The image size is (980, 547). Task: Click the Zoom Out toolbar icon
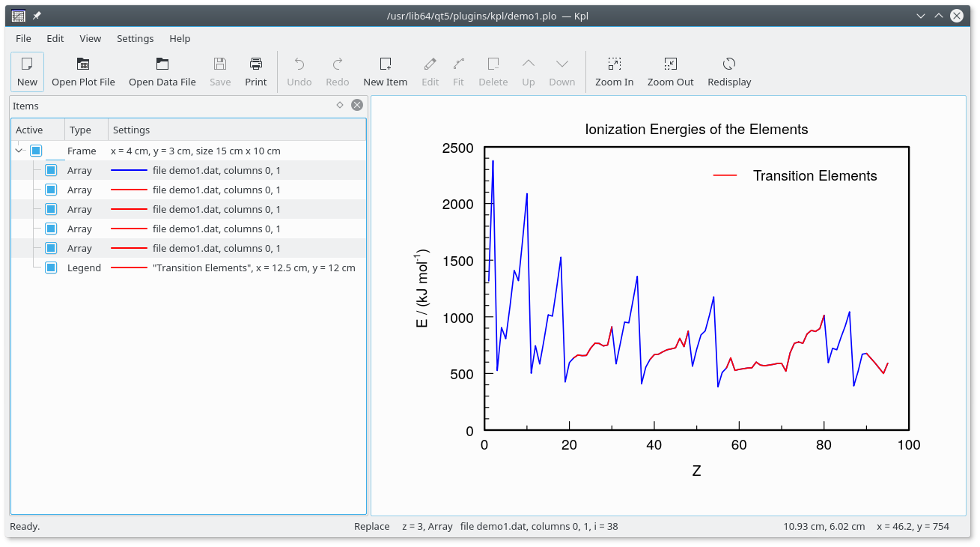pos(671,72)
